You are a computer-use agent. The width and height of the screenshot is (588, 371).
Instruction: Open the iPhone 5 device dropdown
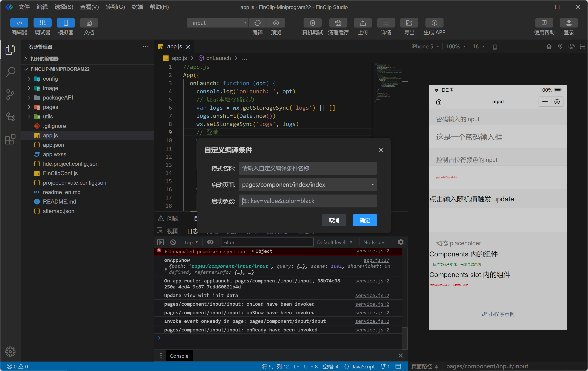[425, 47]
